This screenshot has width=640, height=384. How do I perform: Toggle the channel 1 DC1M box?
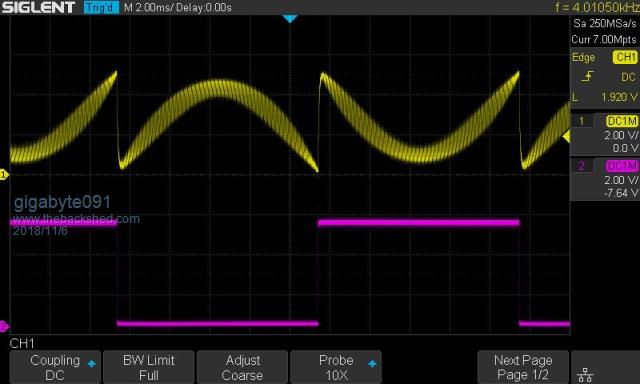click(622, 121)
